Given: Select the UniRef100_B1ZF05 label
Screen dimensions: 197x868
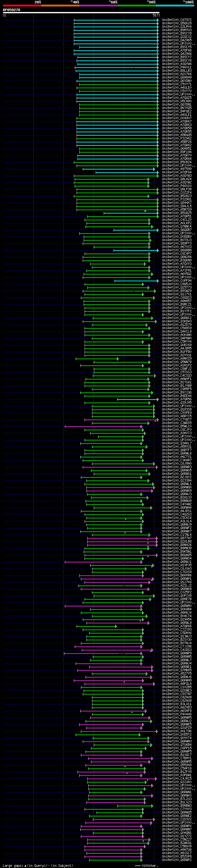Looking at the screenshot, I should coord(177,772).
